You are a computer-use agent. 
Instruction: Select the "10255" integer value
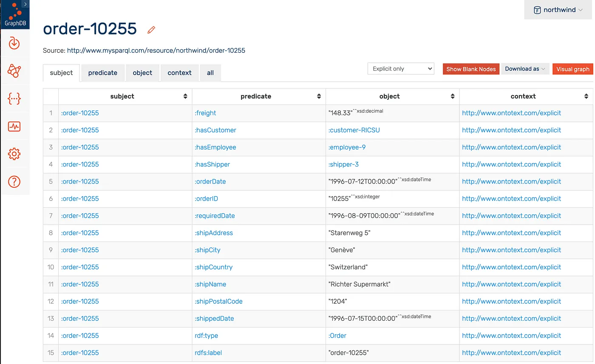(339, 198)
